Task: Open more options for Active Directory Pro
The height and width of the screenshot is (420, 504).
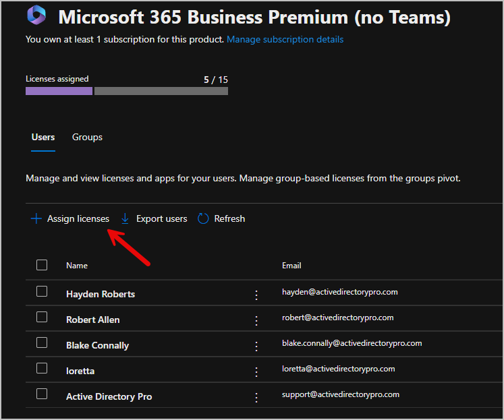Action: click(256, 397)
